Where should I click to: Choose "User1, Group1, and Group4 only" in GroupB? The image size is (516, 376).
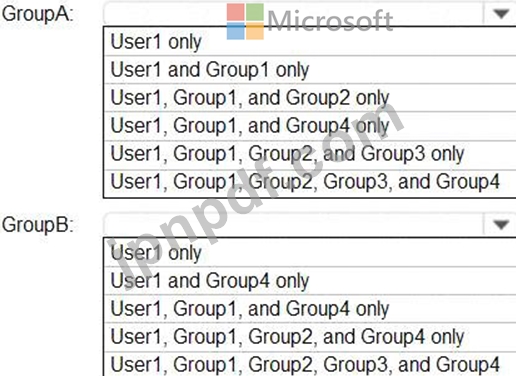pyautogui.click(x=310, y=309)
